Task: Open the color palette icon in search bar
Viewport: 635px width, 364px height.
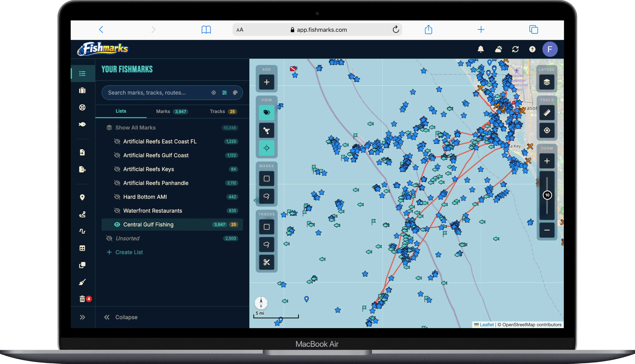Action: (x=235, y=93)
